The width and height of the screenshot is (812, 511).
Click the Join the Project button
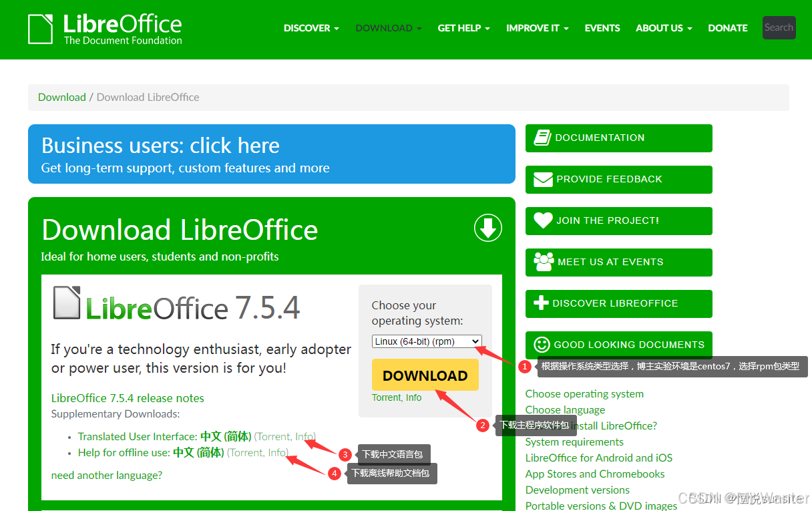619,221
